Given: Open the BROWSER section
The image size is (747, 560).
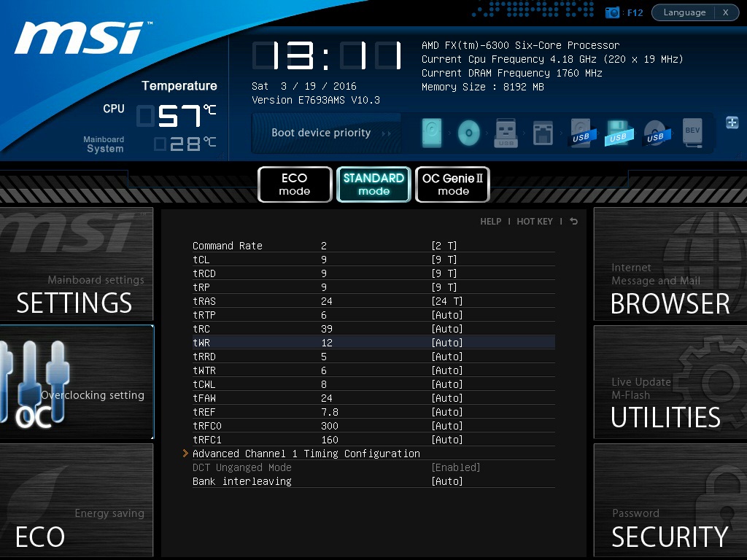Looking at the screenshot, I should coord(670,264).
